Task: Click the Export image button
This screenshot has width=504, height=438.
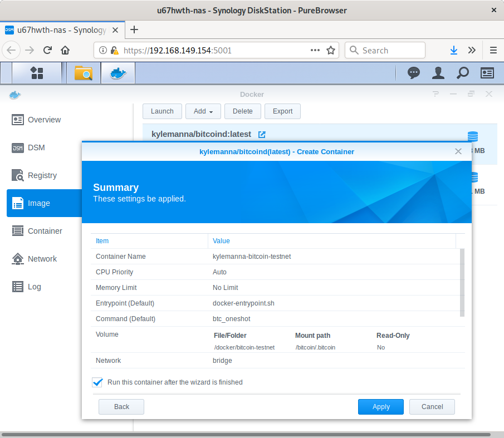Action: pos(282,111)
